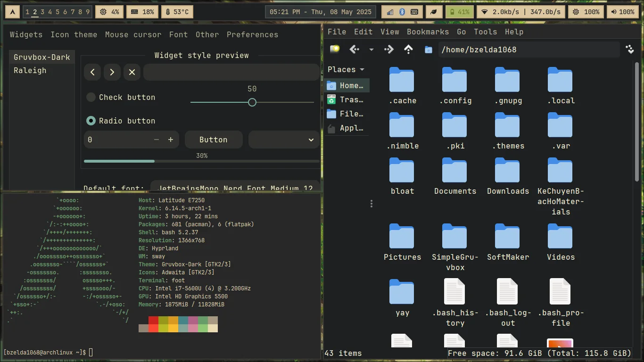Image resolution: width=644 pixels, height=362 pixels.
Task: Increase the spin box value with plus
Action: pyautogui.click(x=171, y=140)
